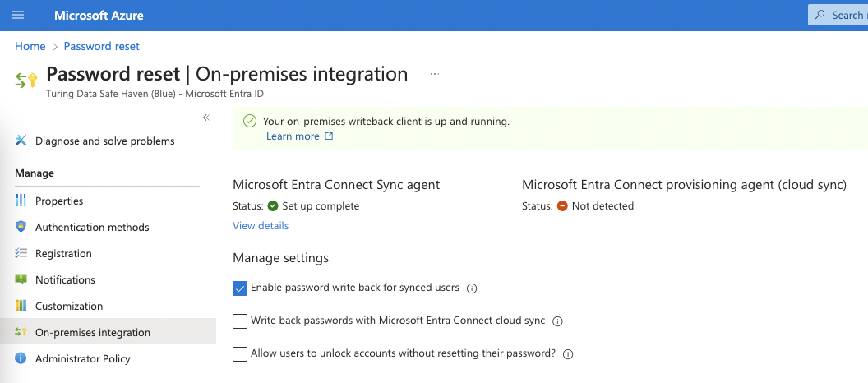This screenshot has height=383, width=868.
Task: Click the On-premises integration icon
Action: [x=21, y=332]
